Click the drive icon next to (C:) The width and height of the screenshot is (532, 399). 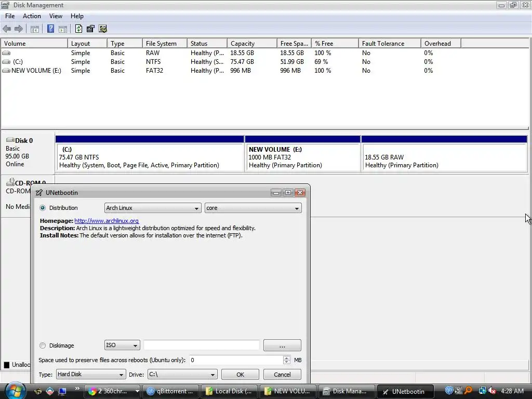[6, 62]
